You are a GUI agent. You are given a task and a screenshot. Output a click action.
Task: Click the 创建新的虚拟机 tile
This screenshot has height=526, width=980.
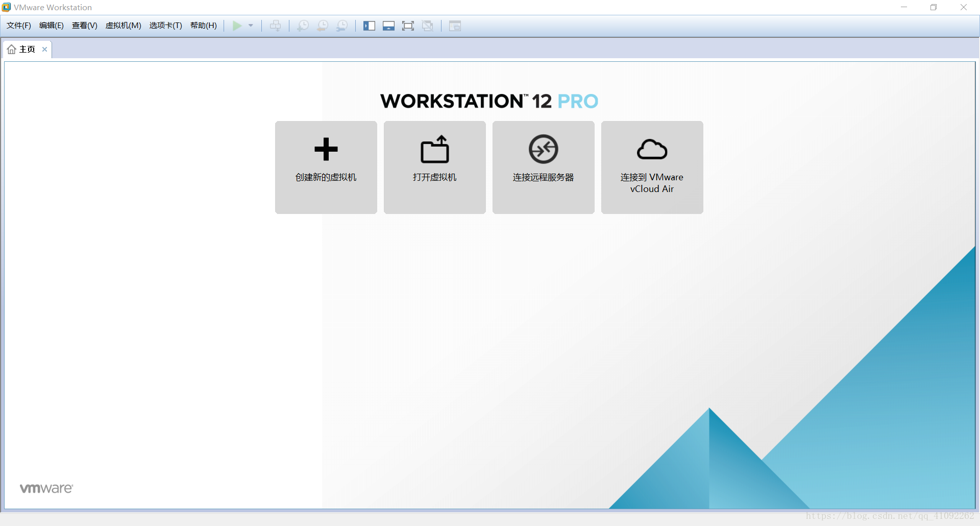(x=326, y=168)
